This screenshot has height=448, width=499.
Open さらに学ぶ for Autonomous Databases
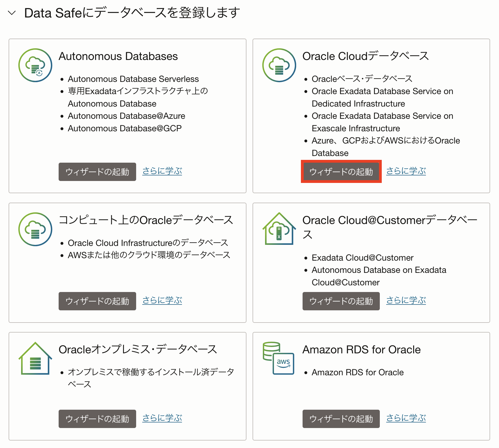point(162,171)
